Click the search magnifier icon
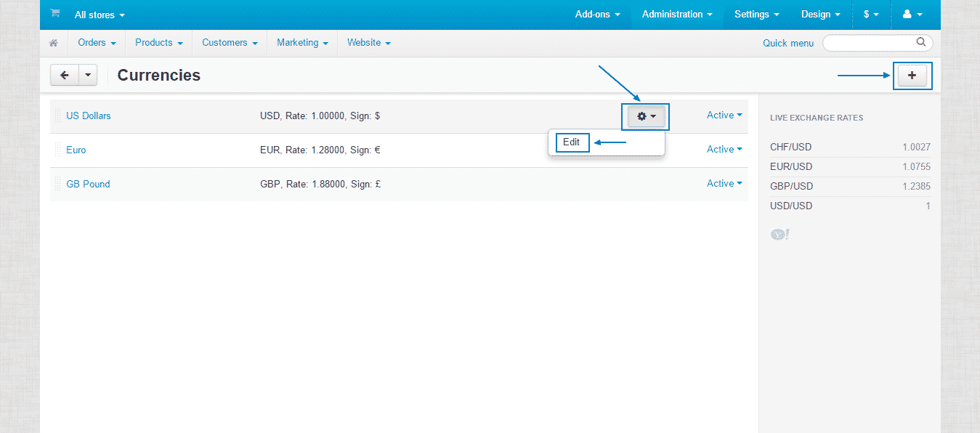The height and width of the screenshot is (433, 980). pyautogui.click(x=920, y=42)
